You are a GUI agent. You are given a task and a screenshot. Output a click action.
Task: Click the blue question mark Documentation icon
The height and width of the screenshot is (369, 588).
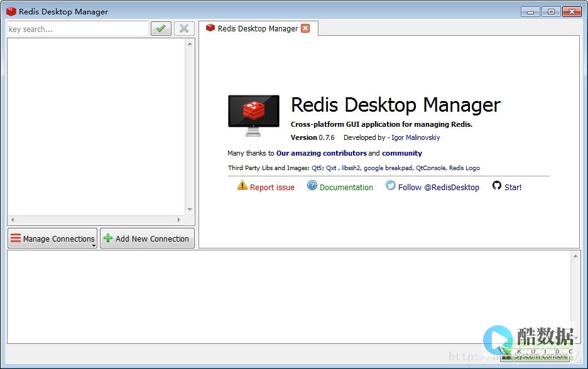312,185
